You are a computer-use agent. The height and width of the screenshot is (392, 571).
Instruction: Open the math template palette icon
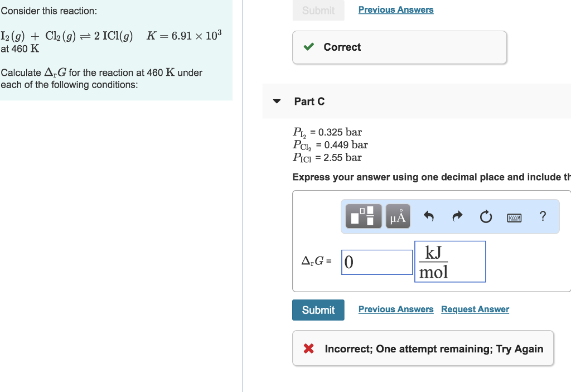click(x=363, y=216)
